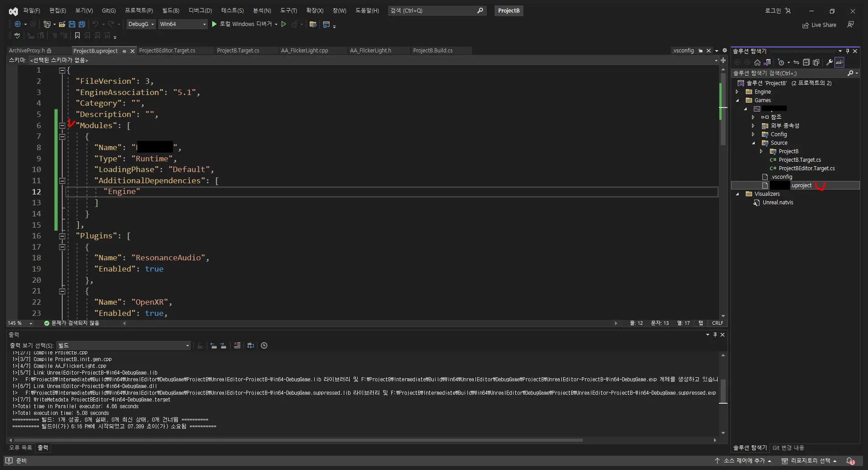The width and height of the screenshot is (868, 470).
Task: Clear all output with the red X icon
Action: click(237, 345)
